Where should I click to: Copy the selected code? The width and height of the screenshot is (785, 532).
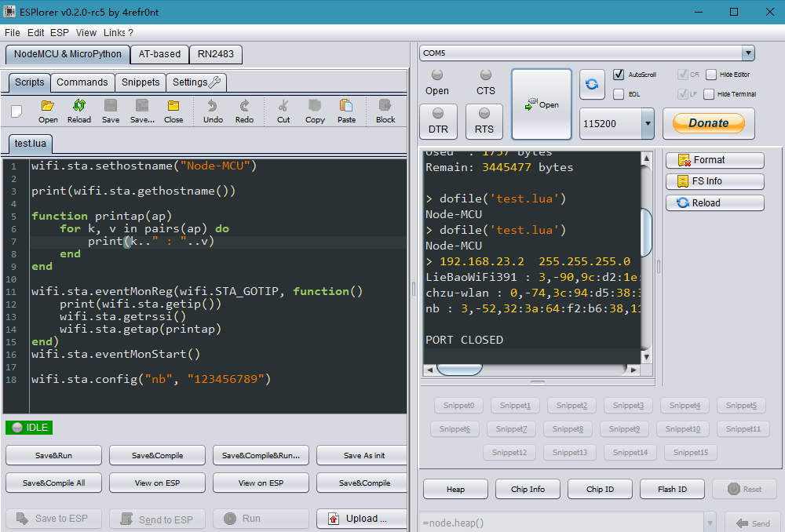[315, 111]
